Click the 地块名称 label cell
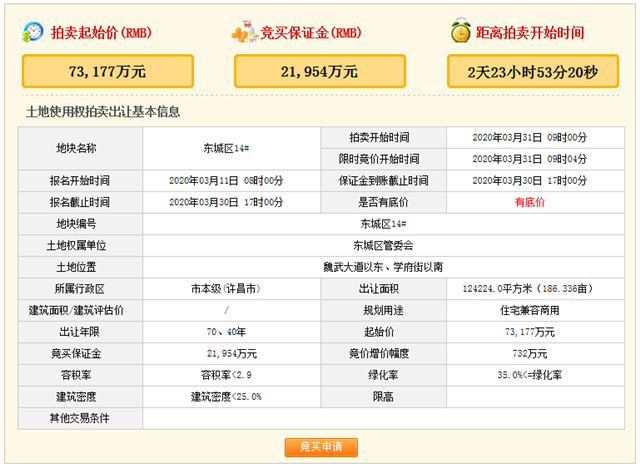 click(80, 149)
